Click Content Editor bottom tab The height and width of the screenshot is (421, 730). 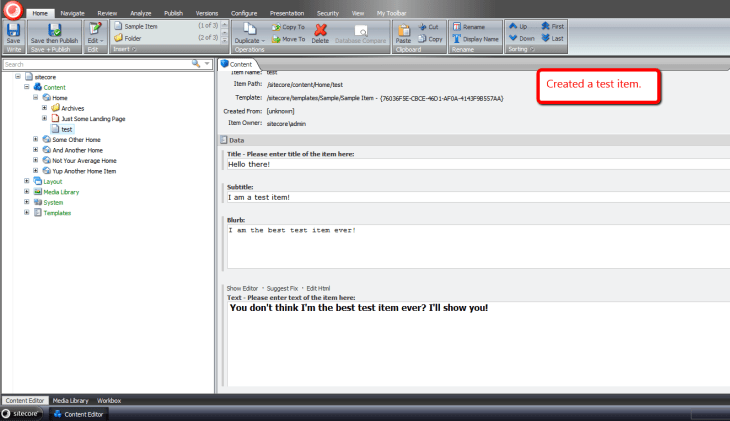pos(25,401)
